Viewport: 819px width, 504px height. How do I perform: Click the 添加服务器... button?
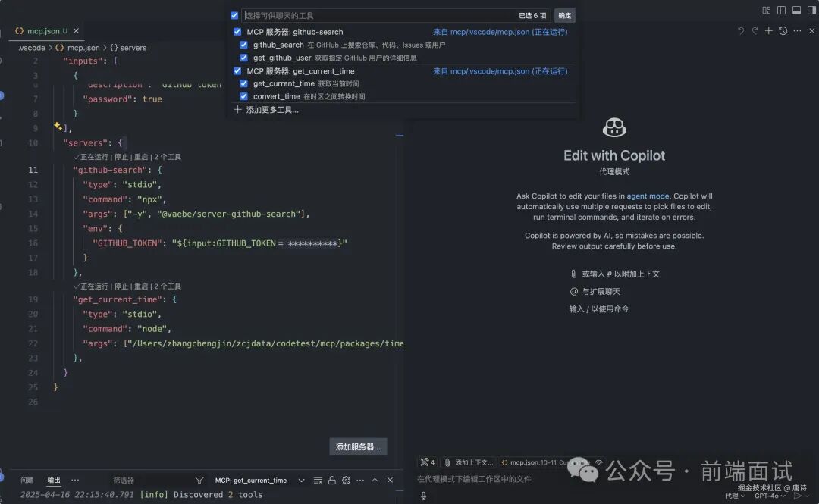click(358, 446)
